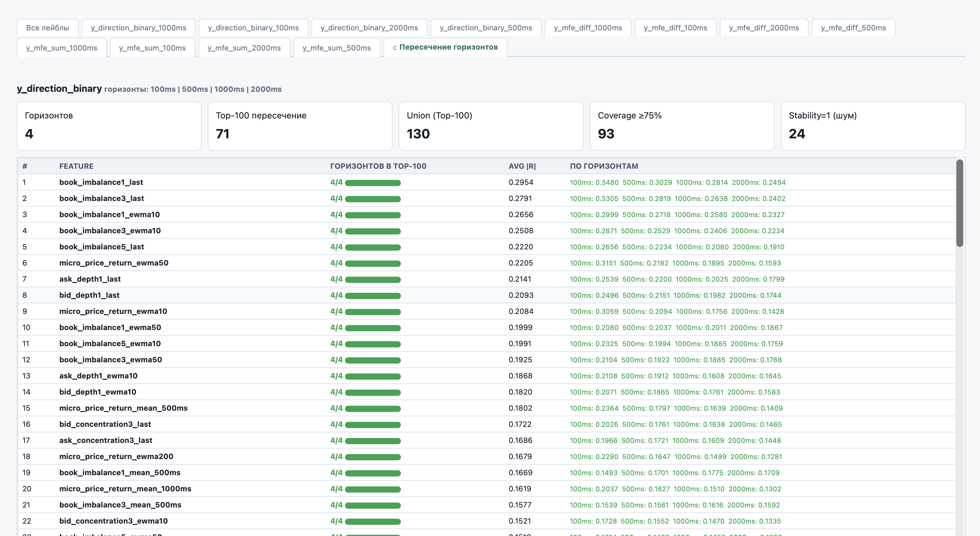
Task: Select the y_direction_binary_100ms tab
Action: click(253, 28)
